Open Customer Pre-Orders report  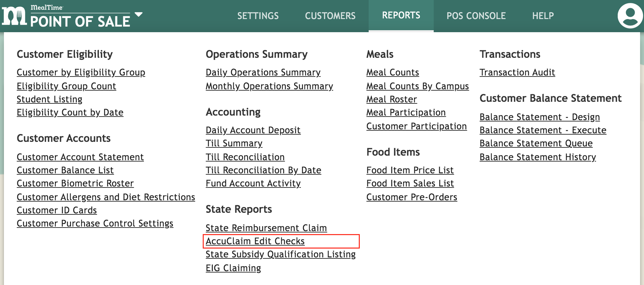pyautogui.click(x=412, y=197)
